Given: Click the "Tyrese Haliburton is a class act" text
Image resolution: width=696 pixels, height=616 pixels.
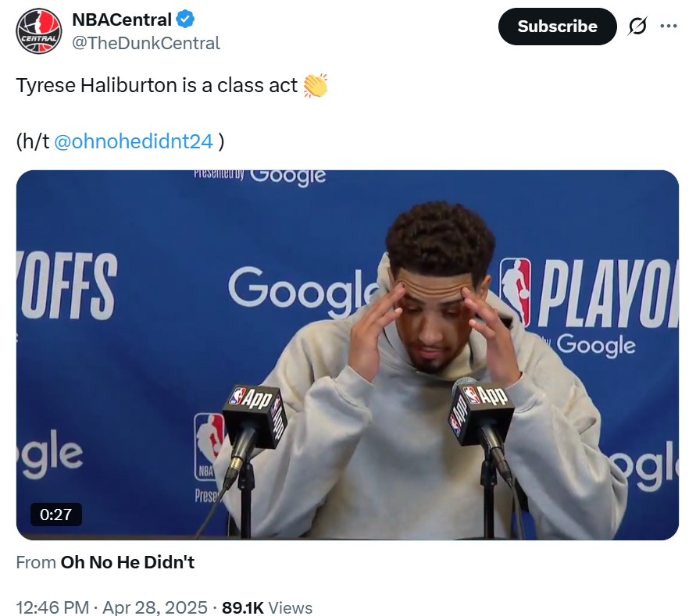Looking at the screenshot, I should tap(156, 85).
